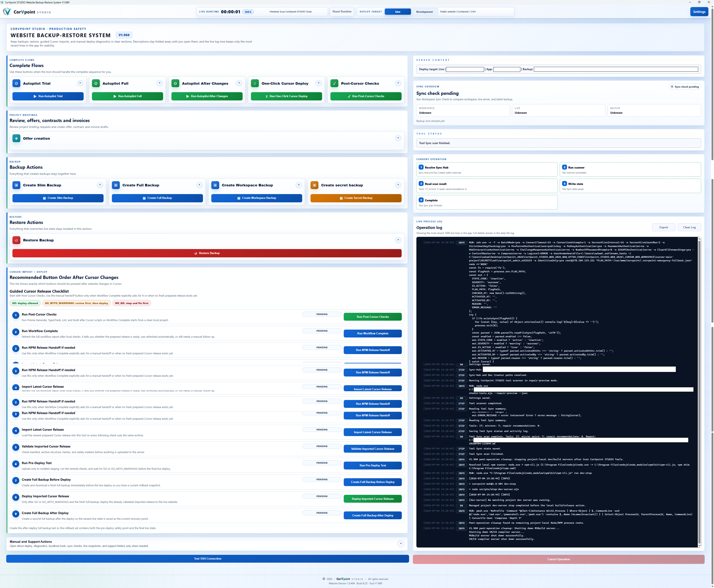
Task: Expand the Create Workspace Backup description
Action: tap(298, 185)
